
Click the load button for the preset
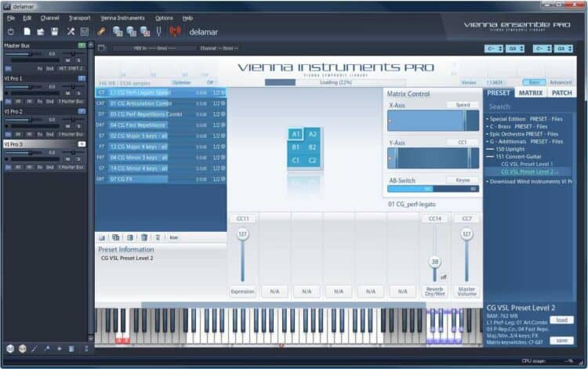[x=561, y=320]
